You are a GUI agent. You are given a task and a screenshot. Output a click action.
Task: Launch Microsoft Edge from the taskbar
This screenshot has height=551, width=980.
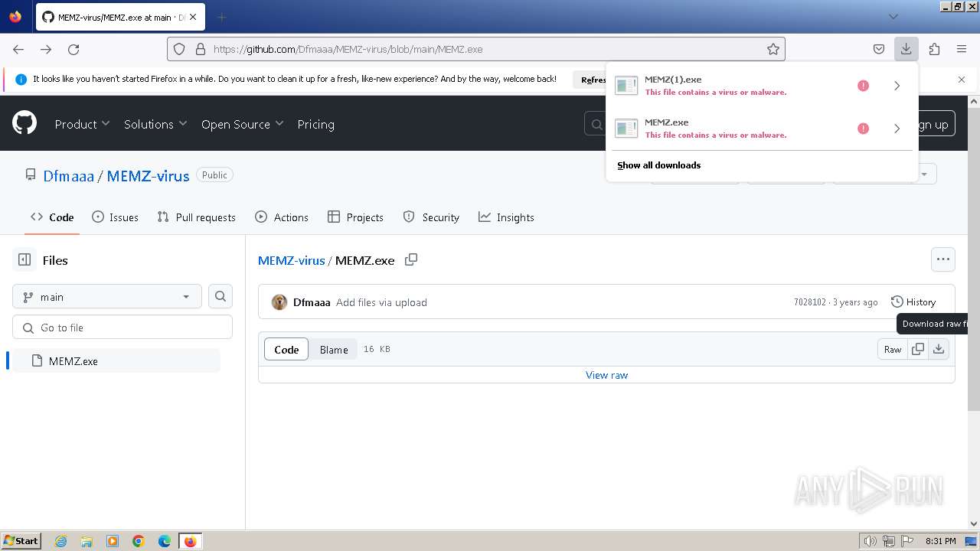(x=165, y=541)
